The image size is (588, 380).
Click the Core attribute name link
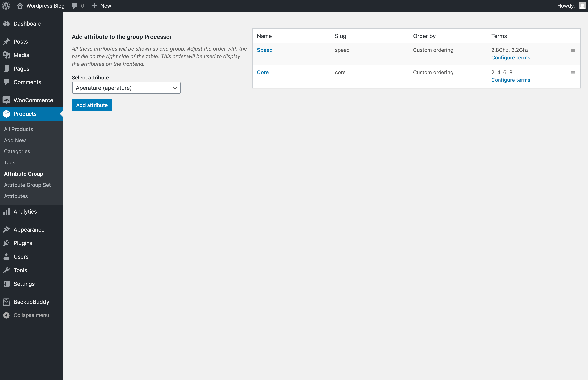pyautogui.click(x=263, y=72)
